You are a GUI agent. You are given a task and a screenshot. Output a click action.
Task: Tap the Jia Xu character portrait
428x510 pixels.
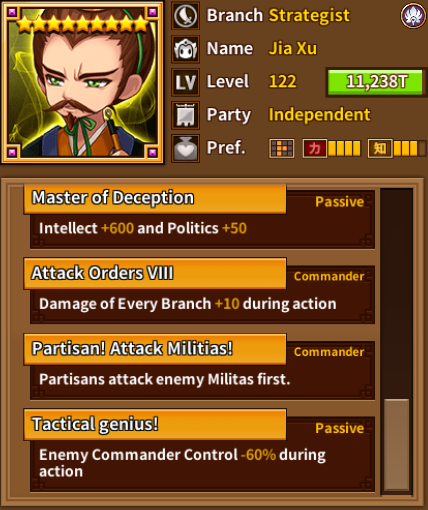point(83,82)
